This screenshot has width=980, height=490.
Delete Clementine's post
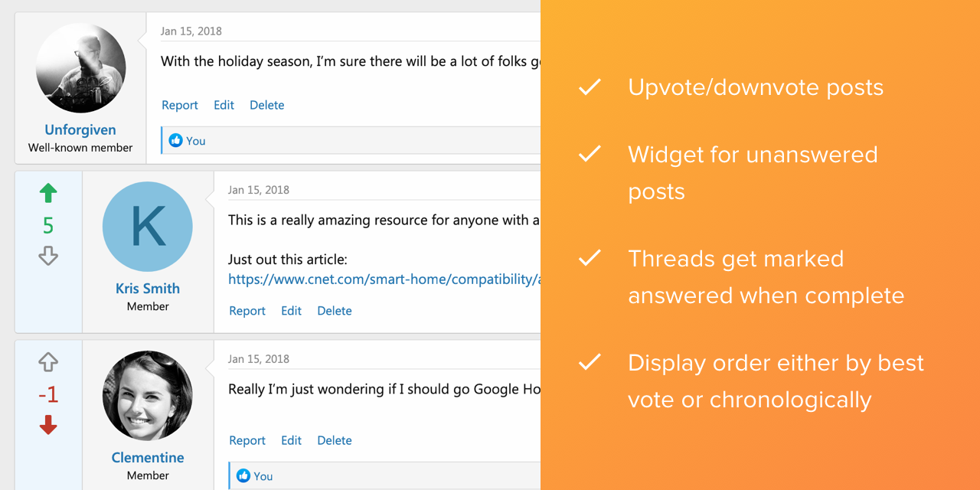click(335, 441)
